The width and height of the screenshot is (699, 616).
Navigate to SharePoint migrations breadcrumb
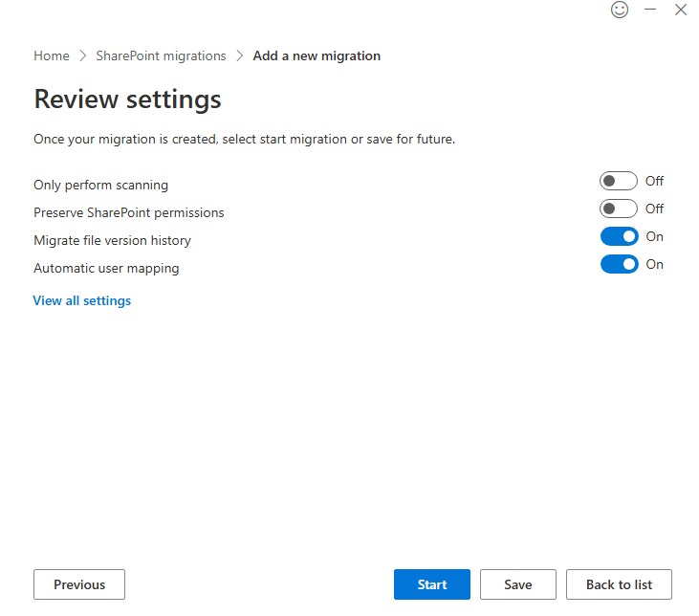coord(161,56)
